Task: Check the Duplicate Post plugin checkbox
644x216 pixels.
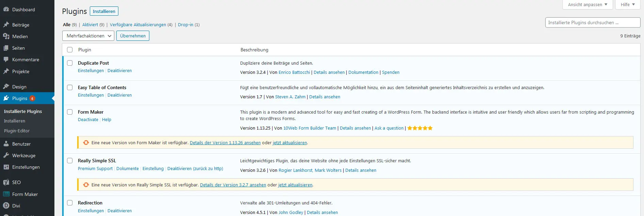Action: point(70,63)
